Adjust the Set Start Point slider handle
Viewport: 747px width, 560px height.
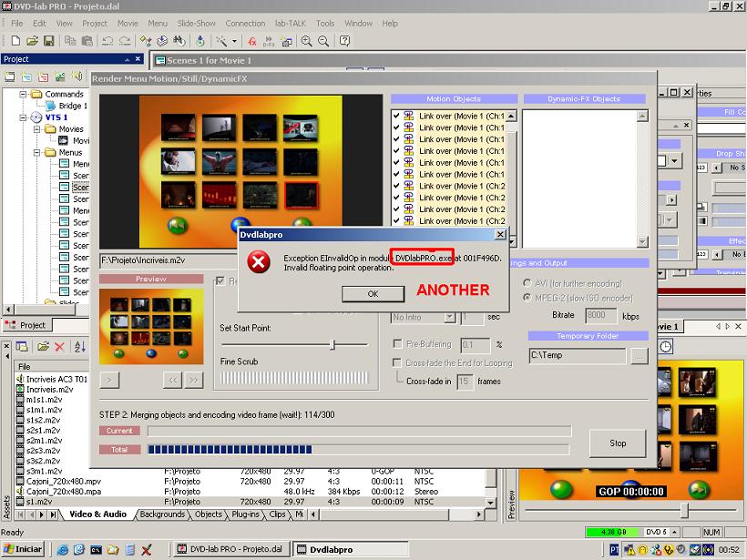click(x=333, y=344)
